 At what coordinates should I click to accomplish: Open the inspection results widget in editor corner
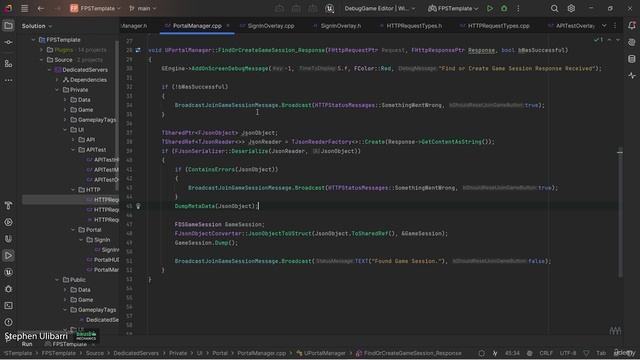coord(598,40)
